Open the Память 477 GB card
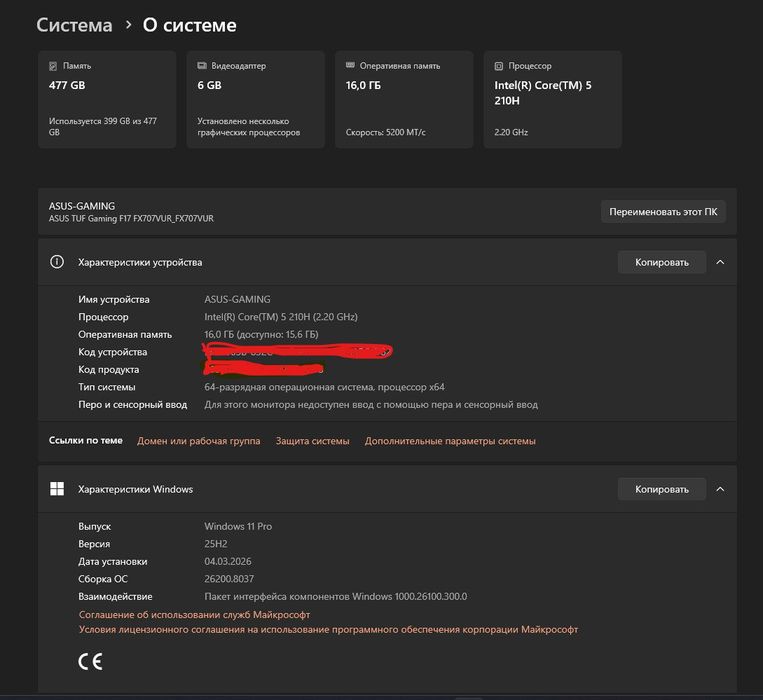Screen dimensions: 763x700 coord(107,99)
